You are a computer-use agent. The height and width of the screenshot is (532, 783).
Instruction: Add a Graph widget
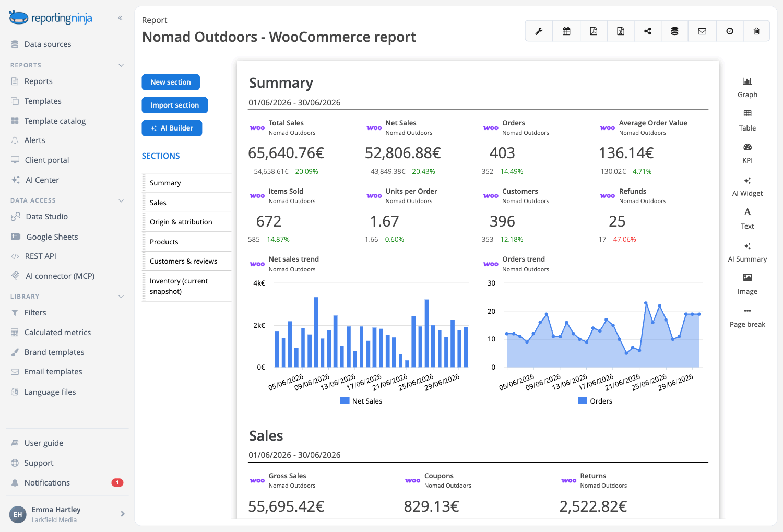point(748,87)
